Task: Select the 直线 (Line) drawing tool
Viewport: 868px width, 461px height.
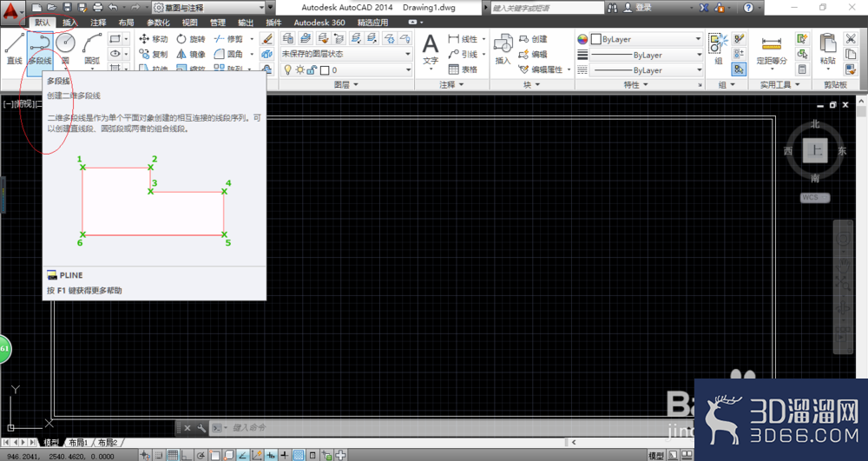Action: (x=15, y=49)
